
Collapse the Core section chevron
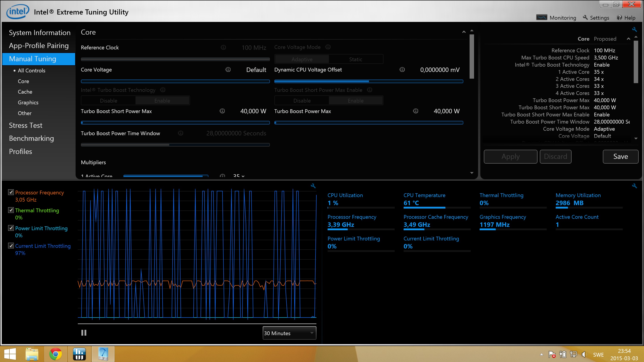pos(464,32)
